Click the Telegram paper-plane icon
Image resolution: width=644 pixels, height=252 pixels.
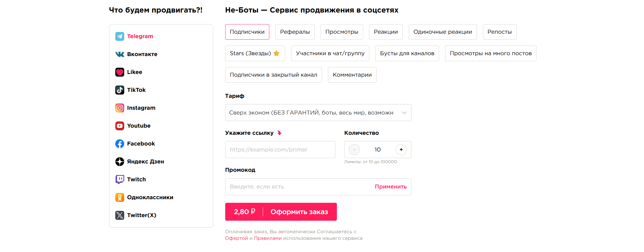[x=120, y=36]
